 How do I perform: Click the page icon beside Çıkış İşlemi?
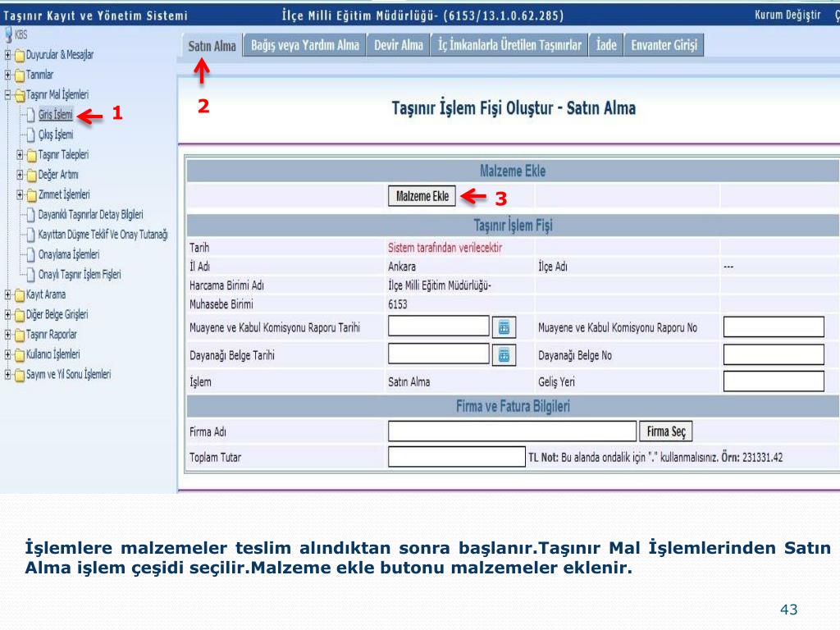(31, 135)
